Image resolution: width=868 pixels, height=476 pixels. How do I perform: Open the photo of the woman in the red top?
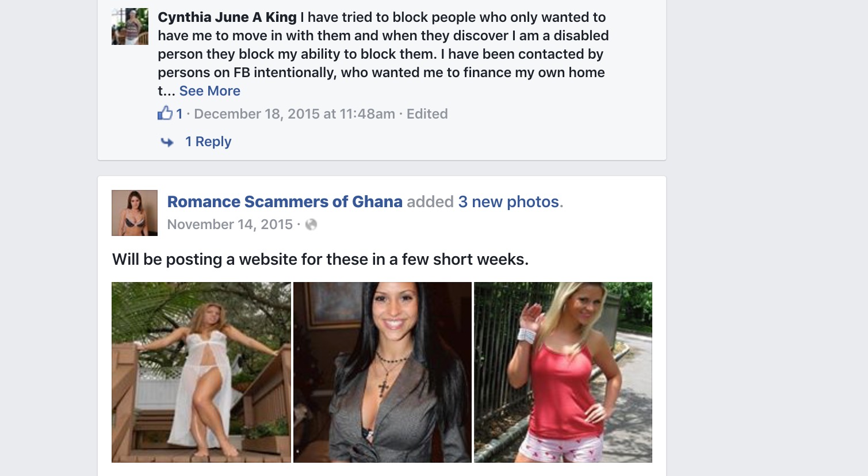pos(563,372)
